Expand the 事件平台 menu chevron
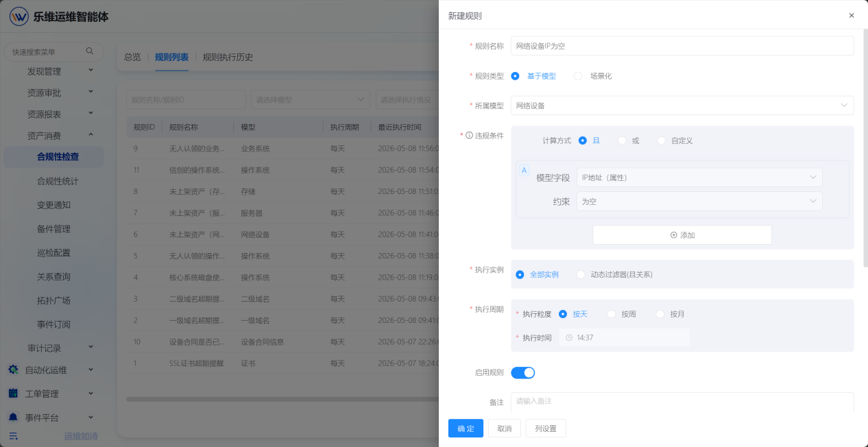 [x=91, y=417]
